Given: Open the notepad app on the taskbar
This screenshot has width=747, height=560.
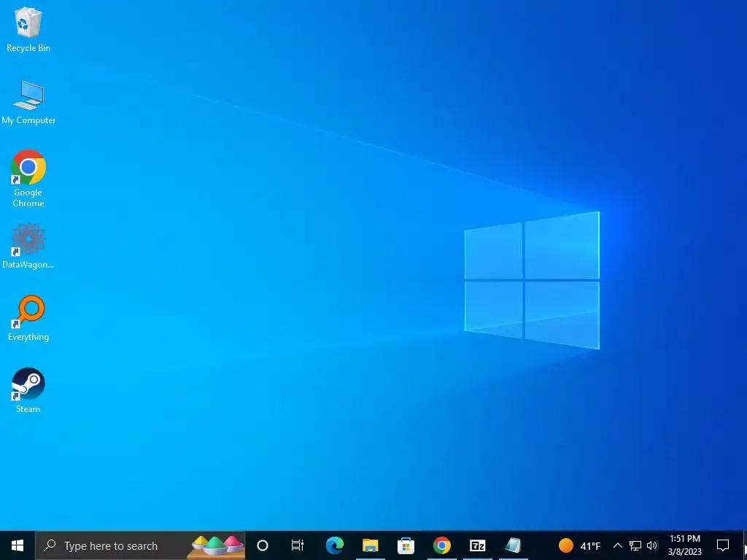Looking at the screenshot, I should click(513, 545).
